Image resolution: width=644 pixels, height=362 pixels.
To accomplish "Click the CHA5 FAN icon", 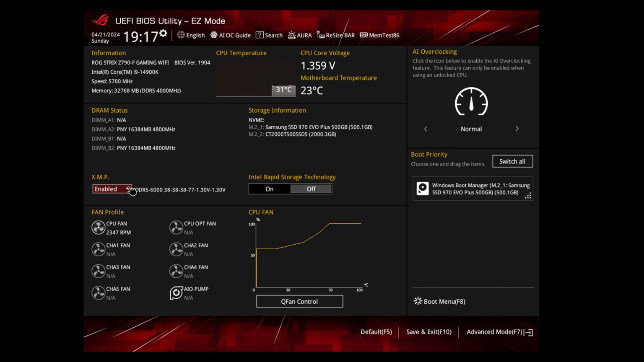I will (98, 293).
